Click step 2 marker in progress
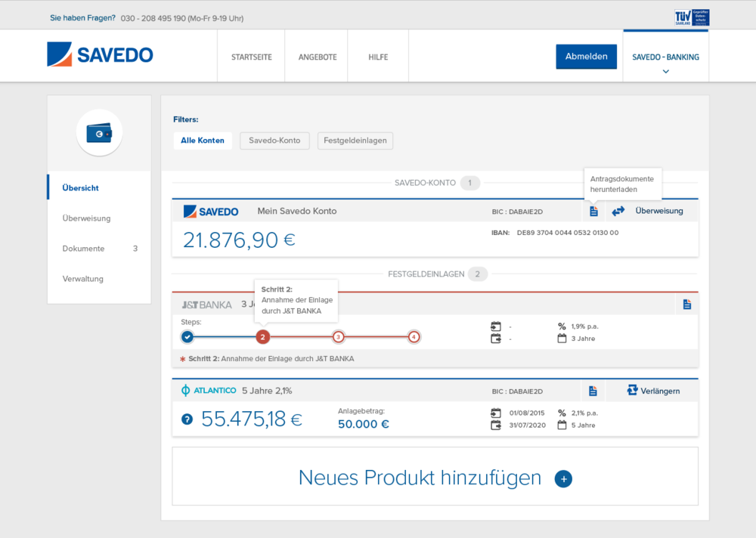Viewport: 756px width, 538px height. click(x=263, y=337)
